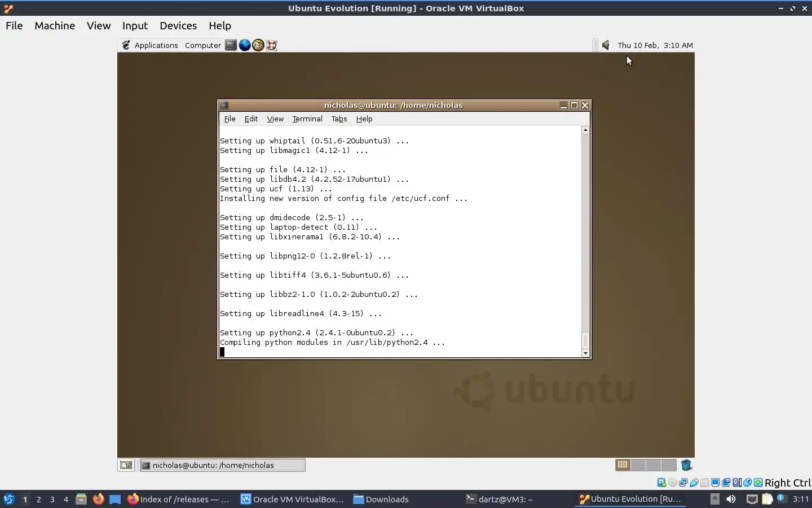Open the terminal Edit menu

click(251, 119)
